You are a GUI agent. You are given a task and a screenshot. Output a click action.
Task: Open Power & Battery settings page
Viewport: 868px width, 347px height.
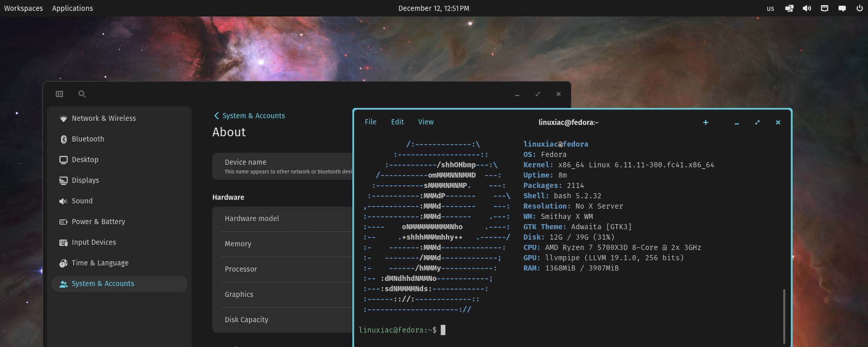[x=119, y=222]
